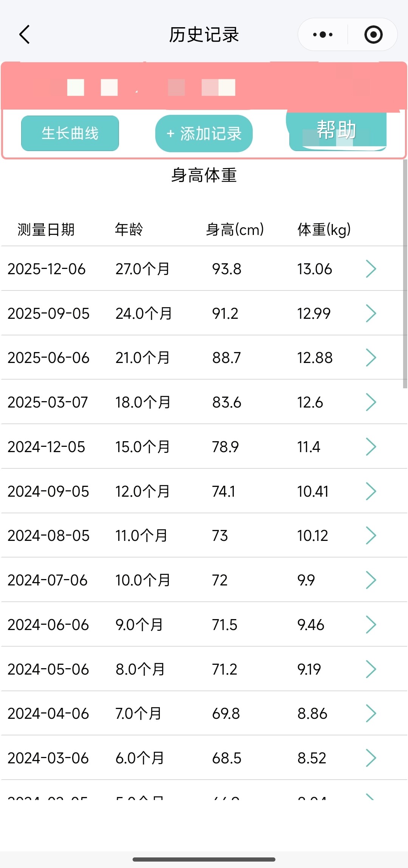
Task: Select the 2024-05-06 measurement date
Action: point(48,669)
